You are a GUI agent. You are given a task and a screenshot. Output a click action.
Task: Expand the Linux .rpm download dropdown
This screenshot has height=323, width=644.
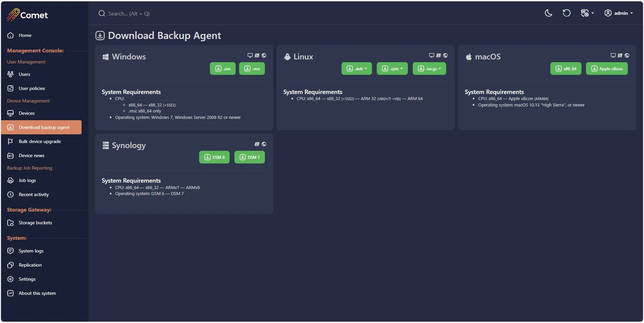(x=392, y=68)
